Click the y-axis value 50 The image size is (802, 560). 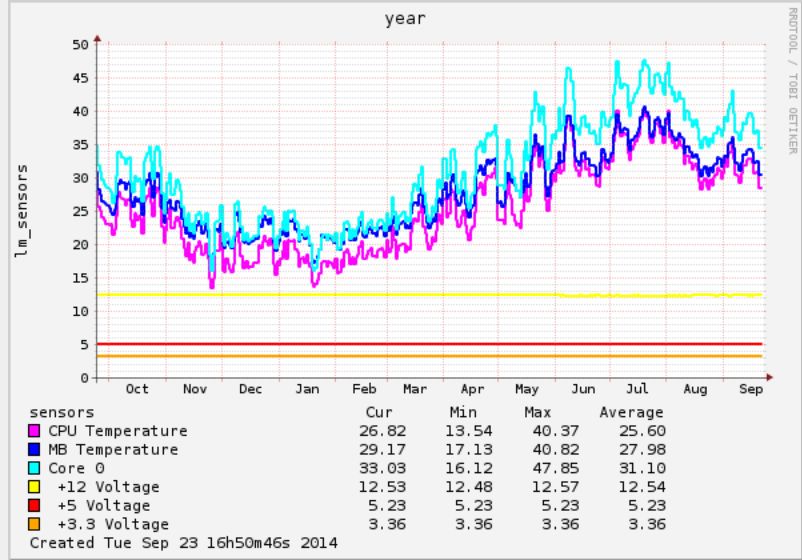point(80,44)
